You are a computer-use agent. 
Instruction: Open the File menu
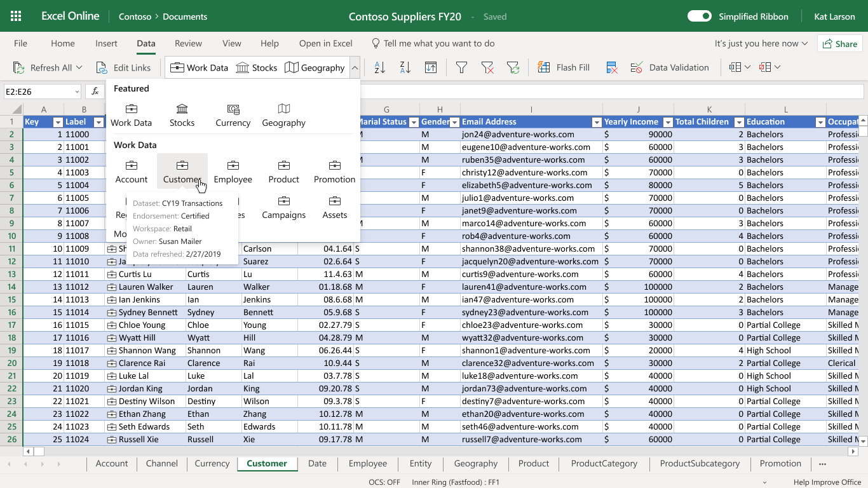21,43
